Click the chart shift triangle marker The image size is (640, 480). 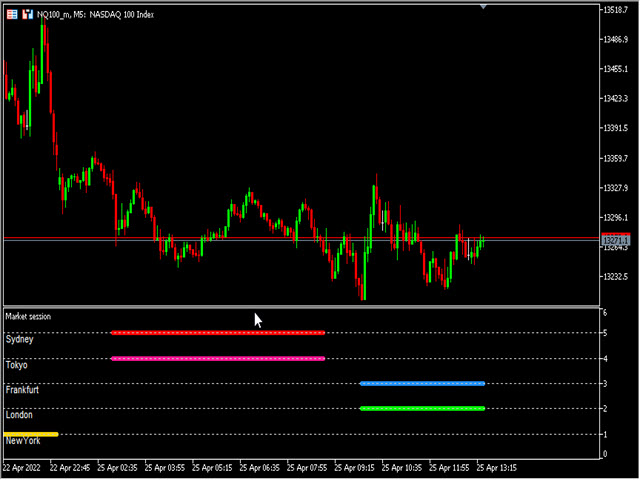click(483, 7)
